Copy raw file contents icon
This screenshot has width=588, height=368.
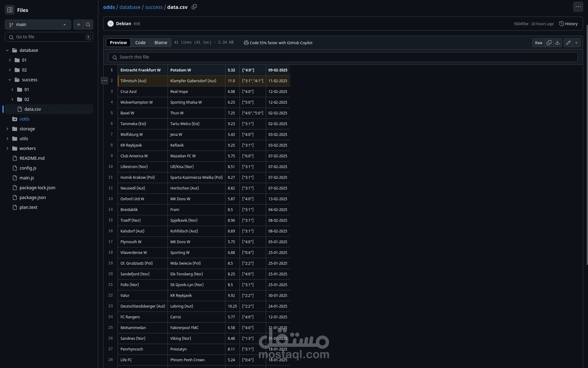[549, 43]
